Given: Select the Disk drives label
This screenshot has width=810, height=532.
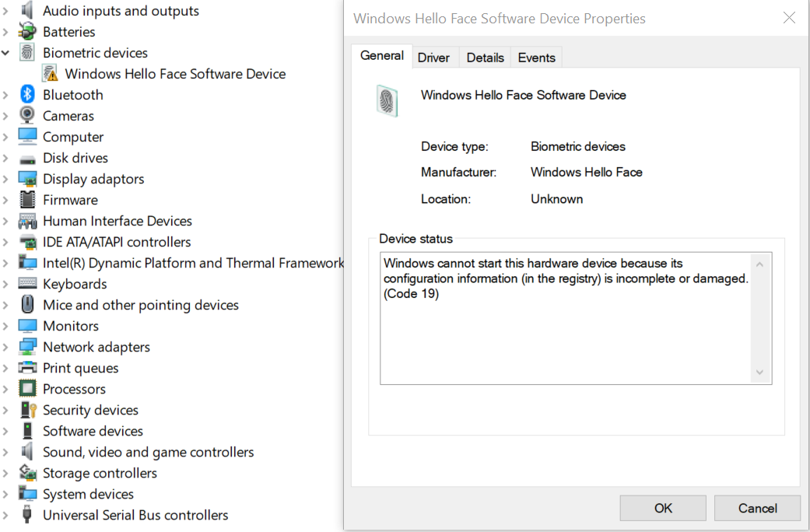Looking at the screenshot, I should 75,158.
